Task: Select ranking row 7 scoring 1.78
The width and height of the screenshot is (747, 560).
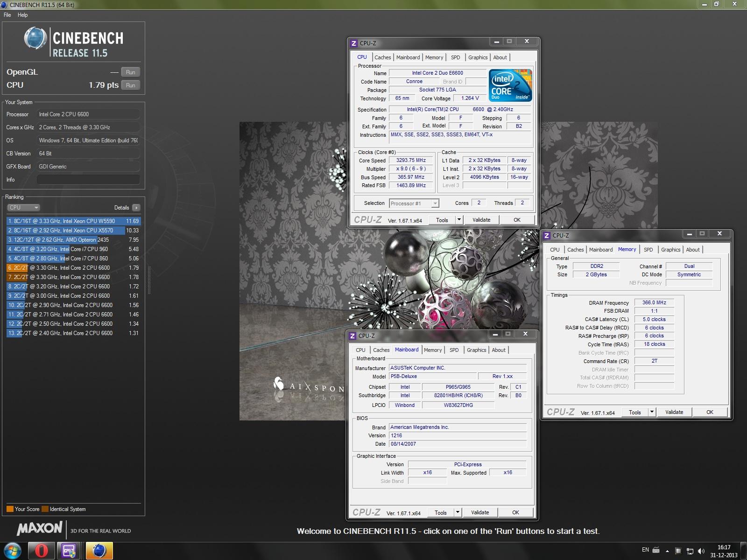Action: tap(73, 277)
